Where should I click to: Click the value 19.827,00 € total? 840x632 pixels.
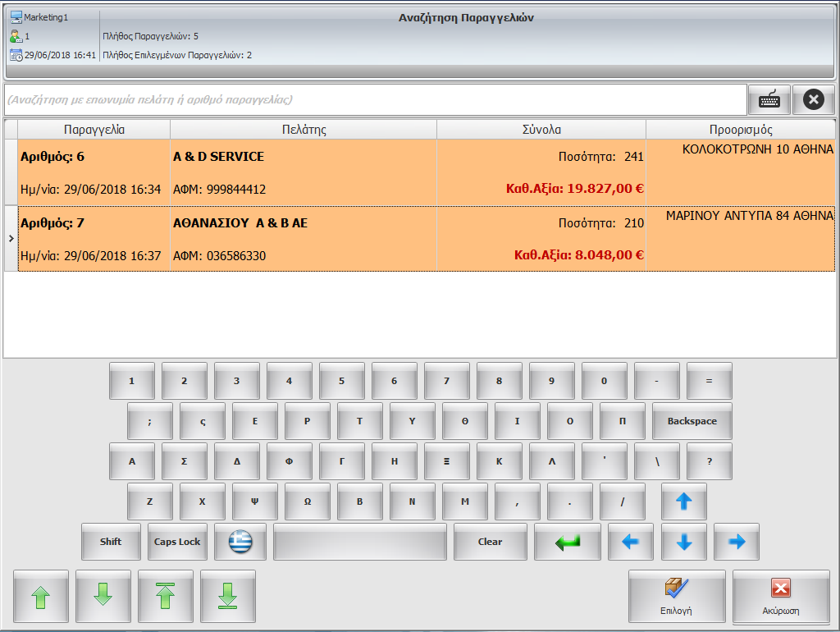(606, 188)
